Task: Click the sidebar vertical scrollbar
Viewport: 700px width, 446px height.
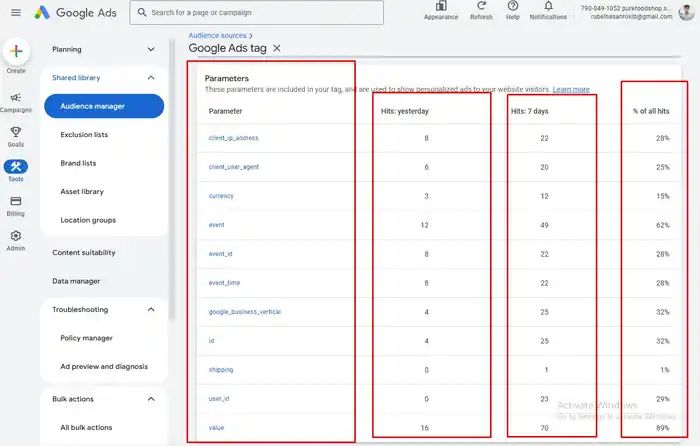Action: pos(171,179)
